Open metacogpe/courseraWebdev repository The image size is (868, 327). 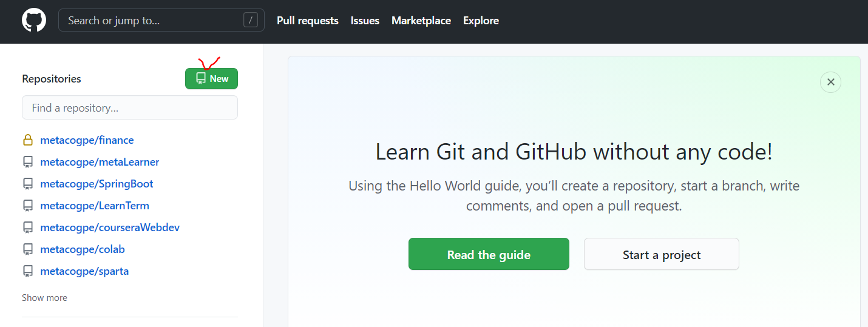[x=110, y=228]
